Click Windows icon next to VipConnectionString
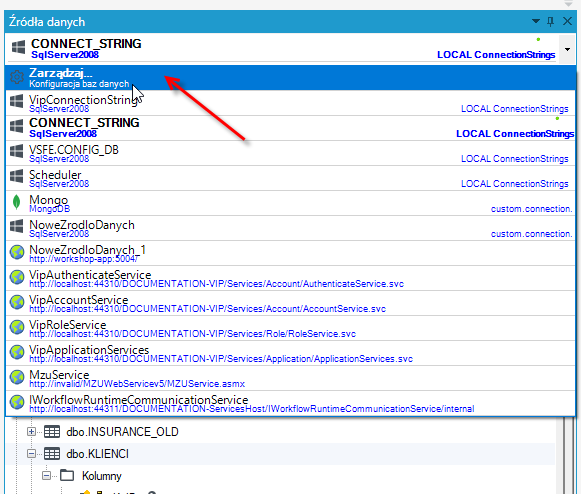 coord(17,101)
